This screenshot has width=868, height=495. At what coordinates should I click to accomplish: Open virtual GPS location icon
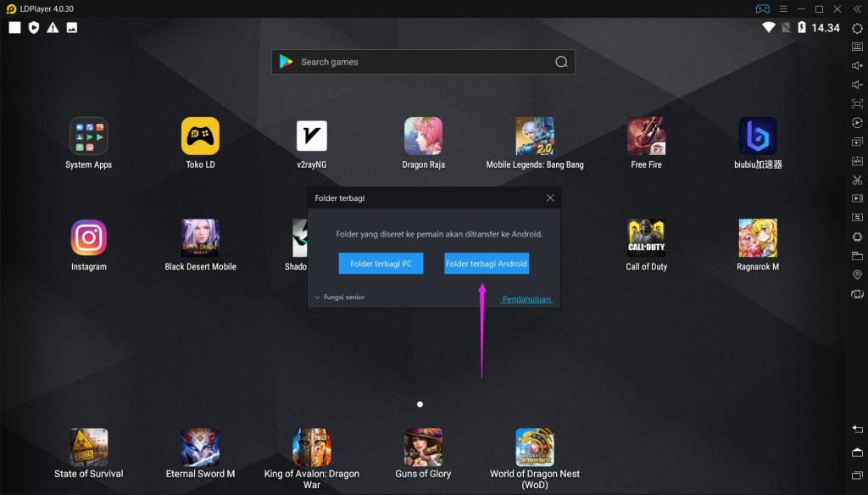tap(857, 275)
